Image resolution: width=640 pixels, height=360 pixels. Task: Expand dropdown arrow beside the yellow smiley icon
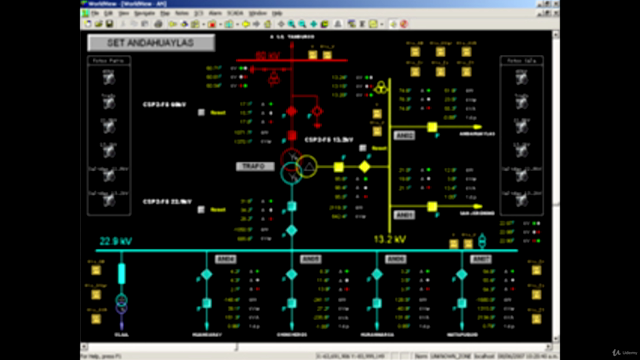[x=382, y=24]
